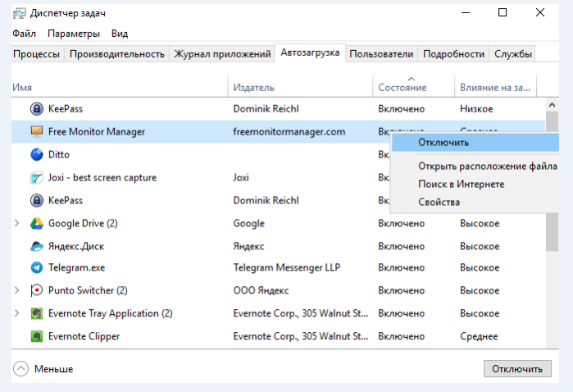The width and height of the screenshot is (573, 392).
Task: Sort by the Издатель column header
Action: [x=300, y=87]
